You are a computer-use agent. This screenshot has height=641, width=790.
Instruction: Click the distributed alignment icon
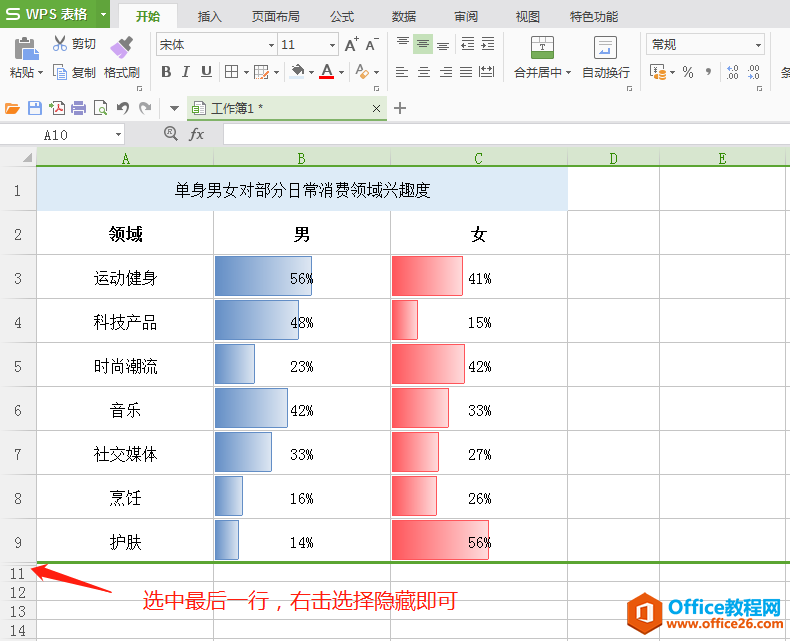coord(486,72)
